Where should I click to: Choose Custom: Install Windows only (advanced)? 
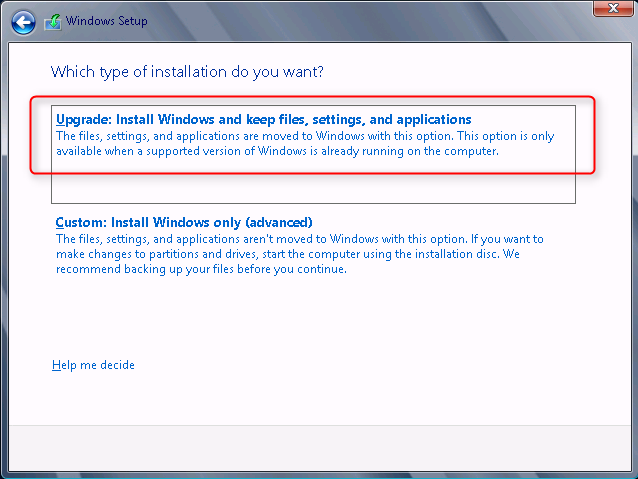pyautogui.click(x=184, y=223)
